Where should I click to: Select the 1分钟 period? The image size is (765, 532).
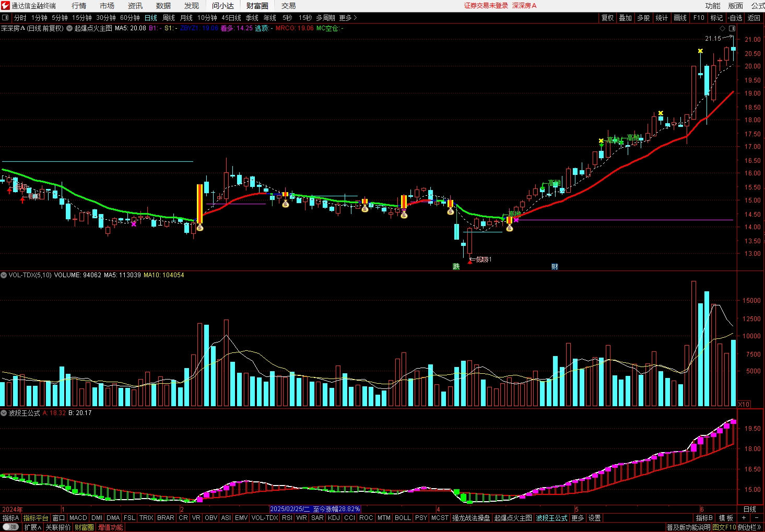[x=39, y=18]
